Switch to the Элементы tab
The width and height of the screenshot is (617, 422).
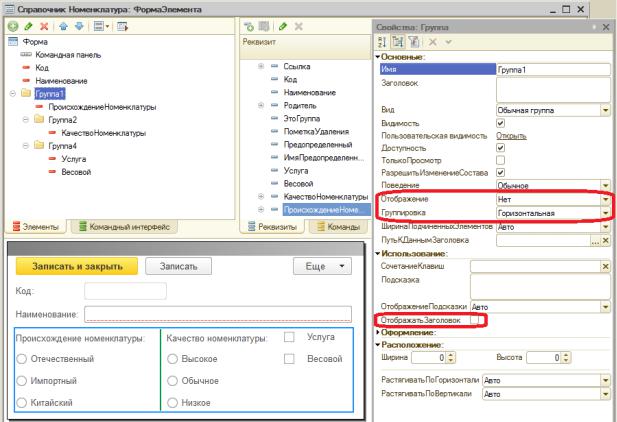(36, 227)
